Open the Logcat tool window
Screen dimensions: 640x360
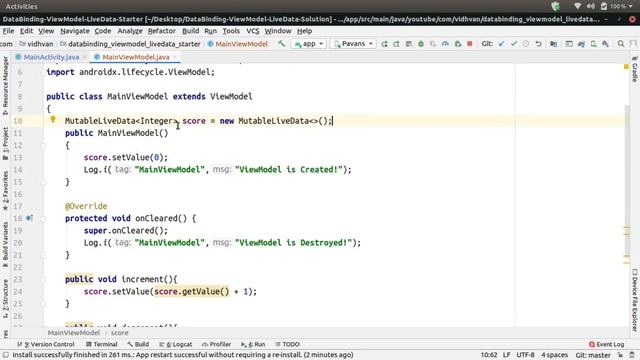pyautogui.click(x=176, y=344)
